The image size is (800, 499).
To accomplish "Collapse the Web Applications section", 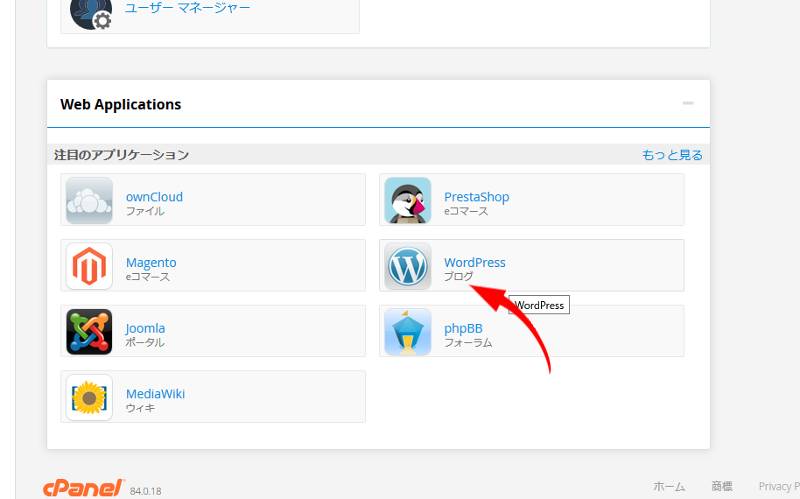I will coord(688,103).
